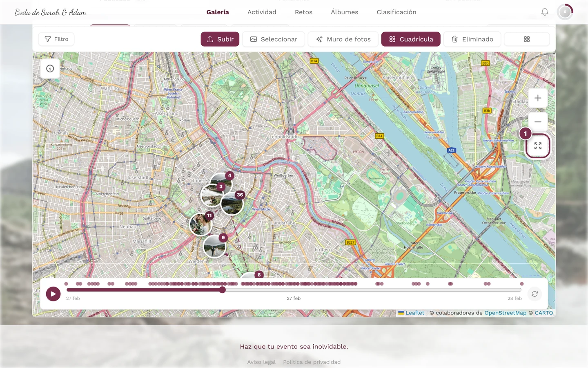Open the Actividad tab

click(262, 12)
